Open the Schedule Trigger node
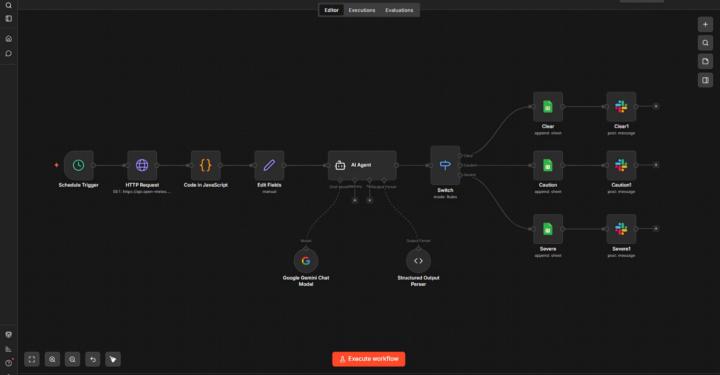 click(x=79, y=165)
